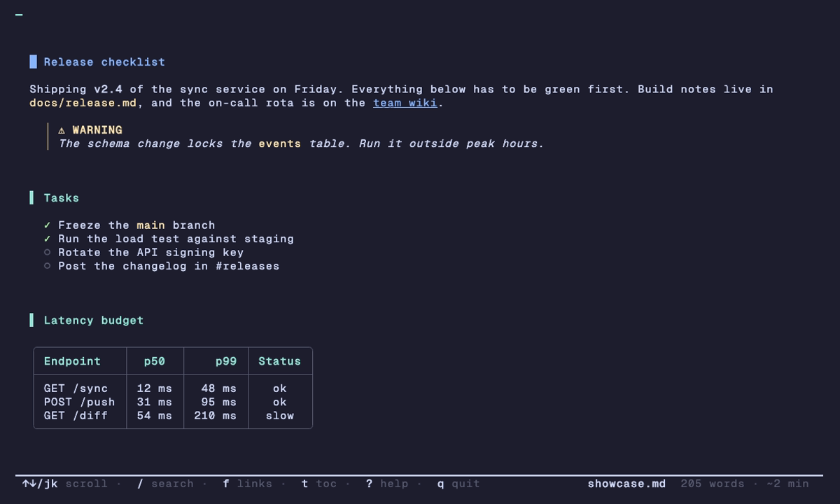Click the "48 ms" p99 value
Image resolution: width=840 pixels, height=504 pixels.
click(x=219, y=388)
